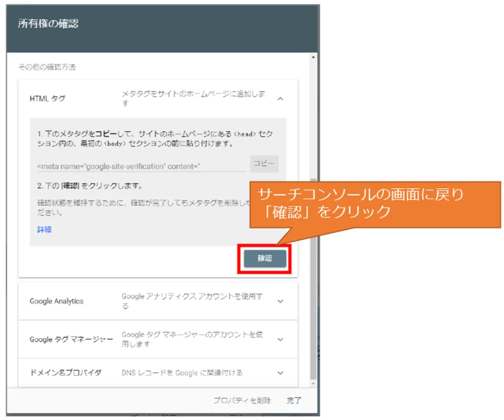
Task: Click the scrollbar up arrow
Action: pyautogui.click(x=314, y=58)
